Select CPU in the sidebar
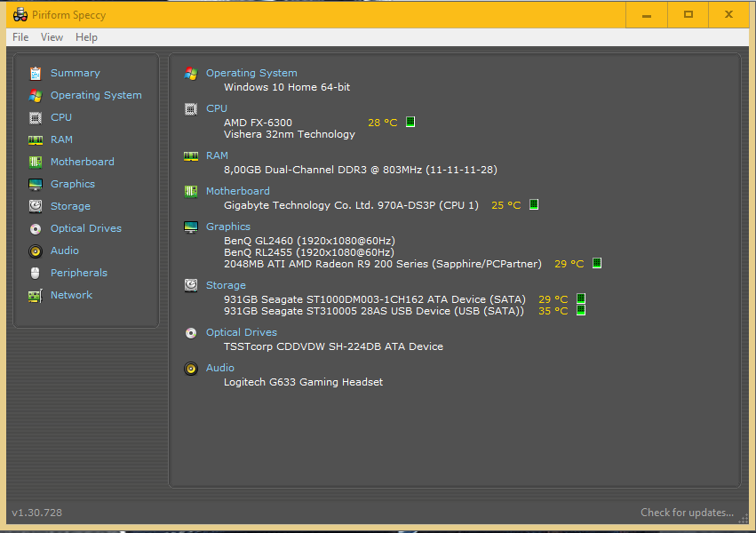756x533 pixels. click(61, 117)
